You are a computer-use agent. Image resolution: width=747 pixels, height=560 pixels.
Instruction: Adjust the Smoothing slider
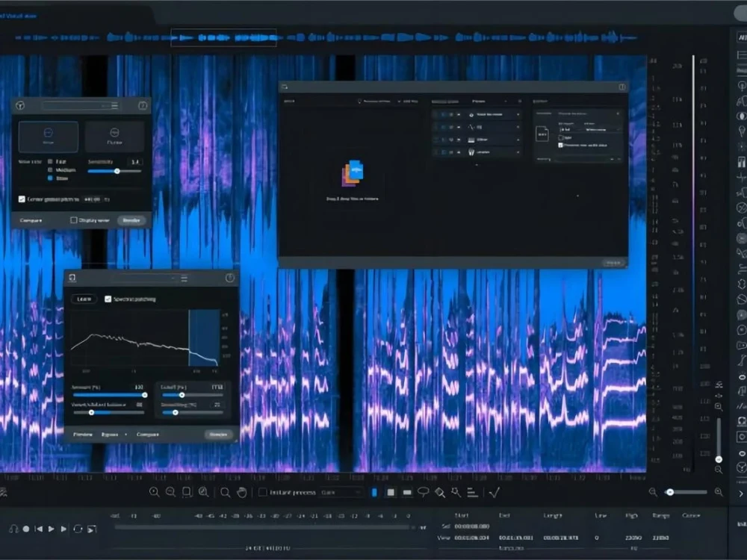pos(192,412)
